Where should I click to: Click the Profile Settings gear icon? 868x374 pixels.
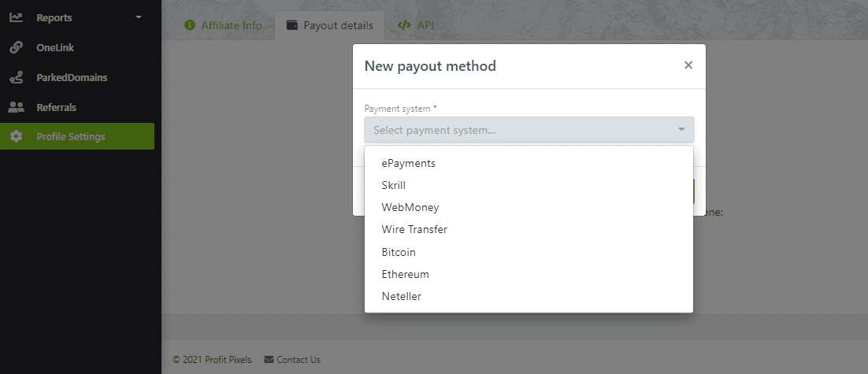tap(16, 136)
